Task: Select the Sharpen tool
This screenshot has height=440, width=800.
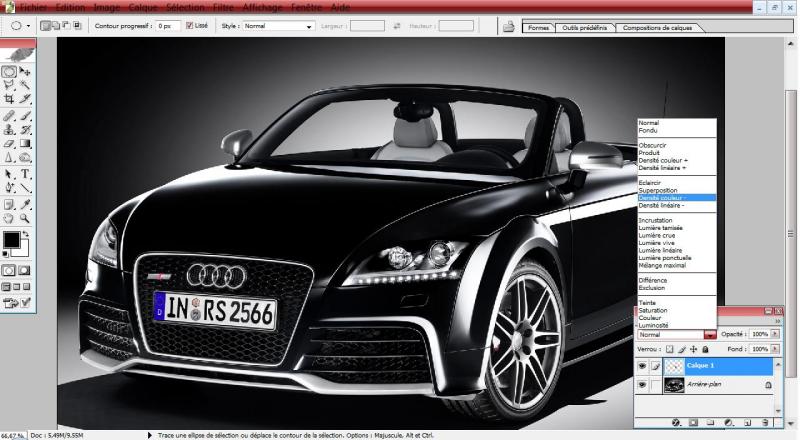Action: coord(9,158)
